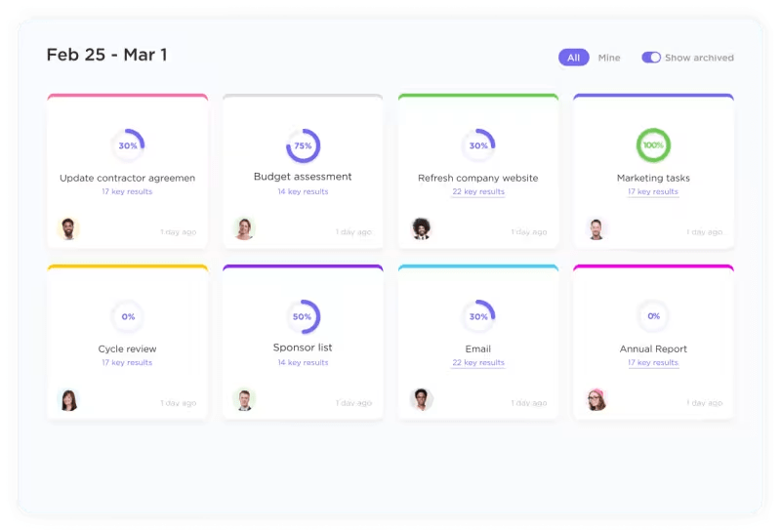This screenshot has height=532, width=781.
Task: Click the 30% progress ring on Update contractor agreement
Action: point(128,145)
